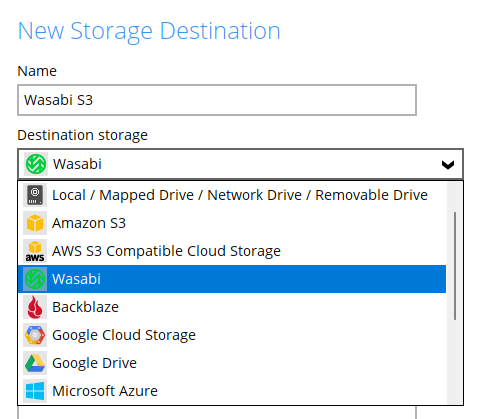Viewport: 481px width, 419px height.
Task: Open the Destination storage combo box showing Wasabi
Action: (x=240, y=164)
